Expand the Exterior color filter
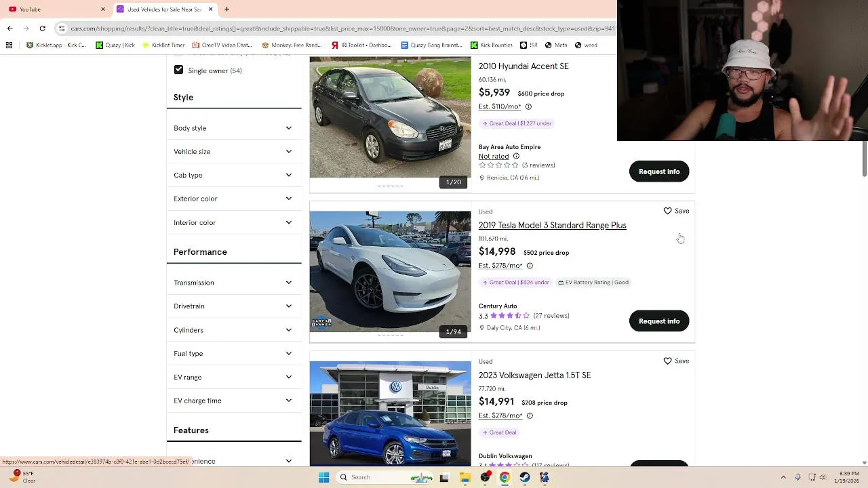Image resolution: width=868 pixels, height=488 pixels. point(234,199)
